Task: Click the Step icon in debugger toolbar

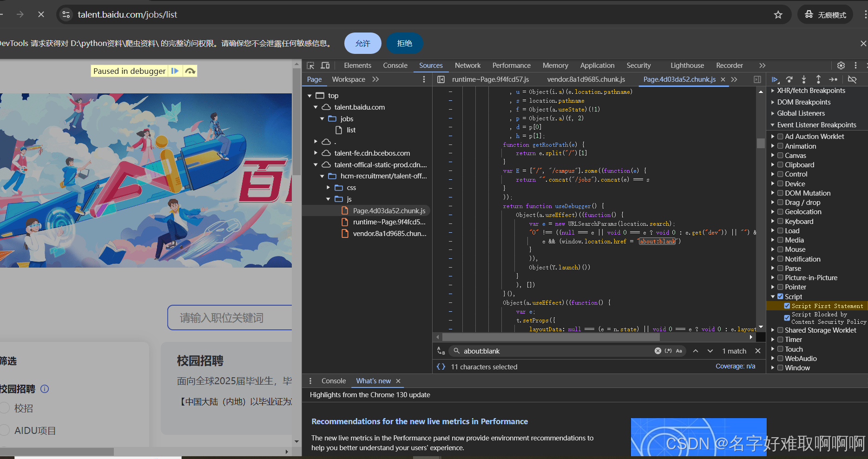Action: (833, 79)
